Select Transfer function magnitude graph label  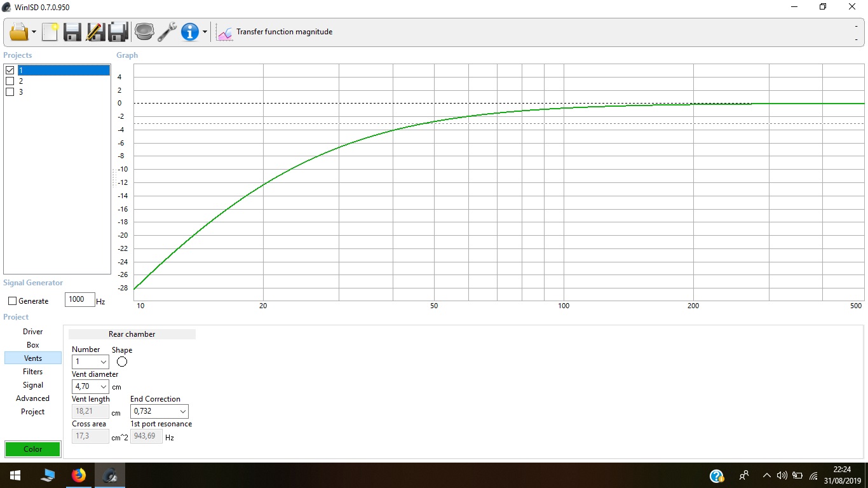pos(284,32)
